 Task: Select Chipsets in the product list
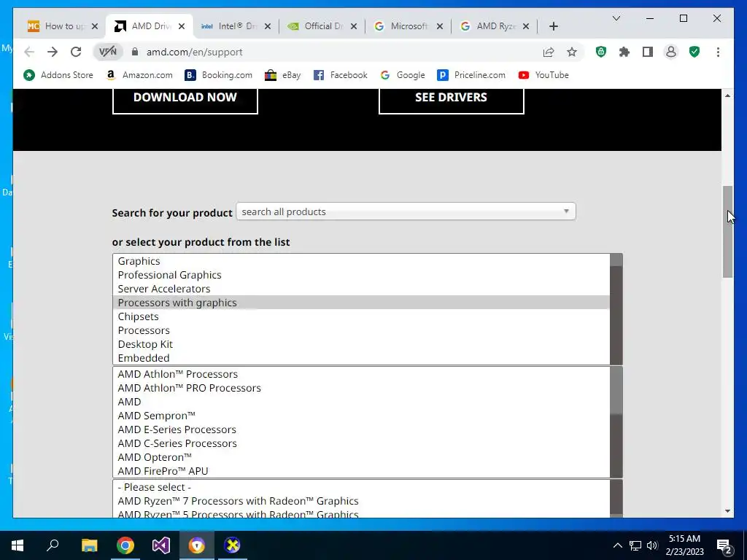coord(361,316)
